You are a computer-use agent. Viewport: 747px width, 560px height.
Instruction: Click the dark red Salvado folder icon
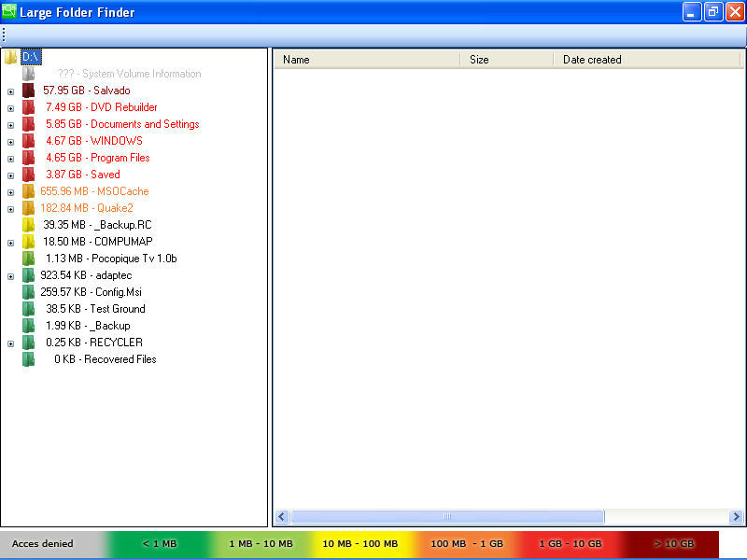29,91
